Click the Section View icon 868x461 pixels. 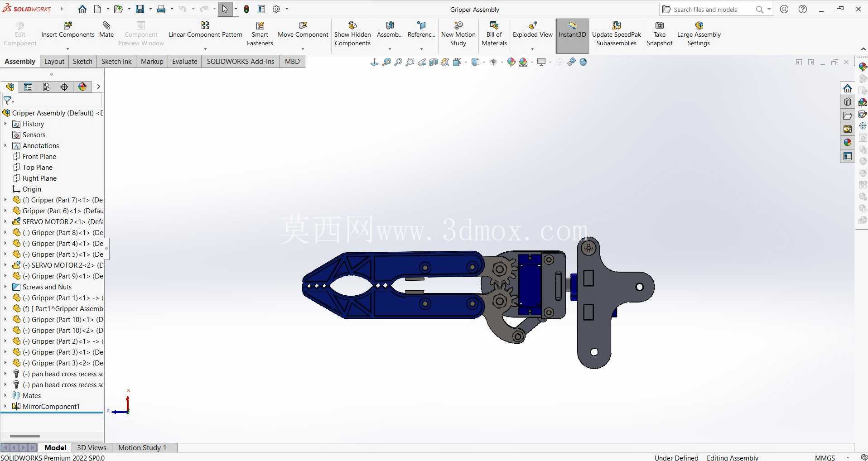click(x=434, y=62)
